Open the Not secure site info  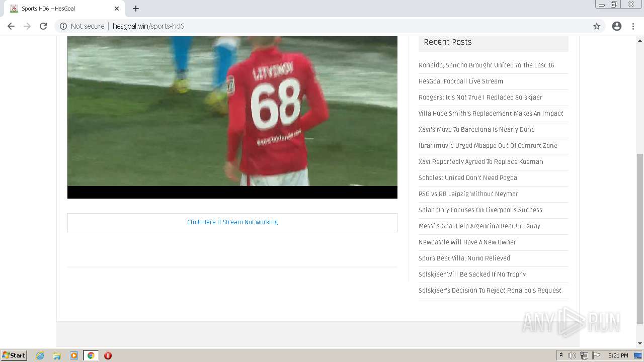[x=82, y=26]
